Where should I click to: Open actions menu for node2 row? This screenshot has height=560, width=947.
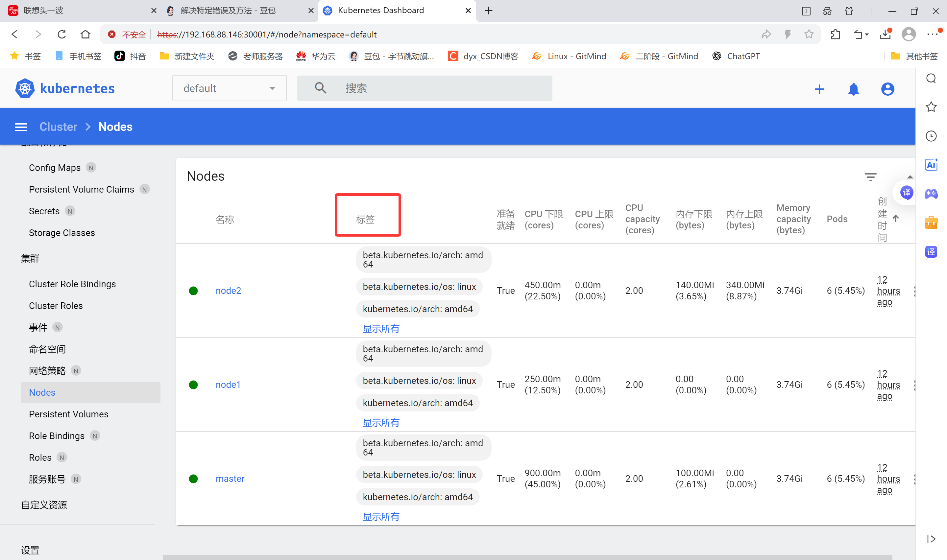click(x=914, y=291)
